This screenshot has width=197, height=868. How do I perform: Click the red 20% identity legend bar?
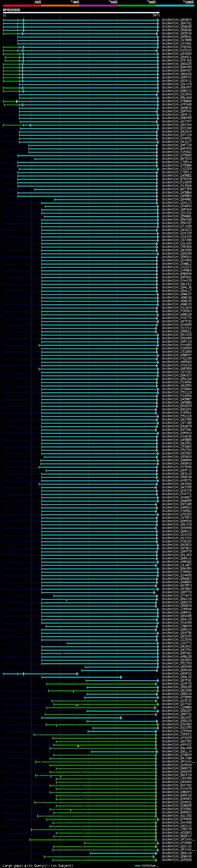(x=22, y=6)
